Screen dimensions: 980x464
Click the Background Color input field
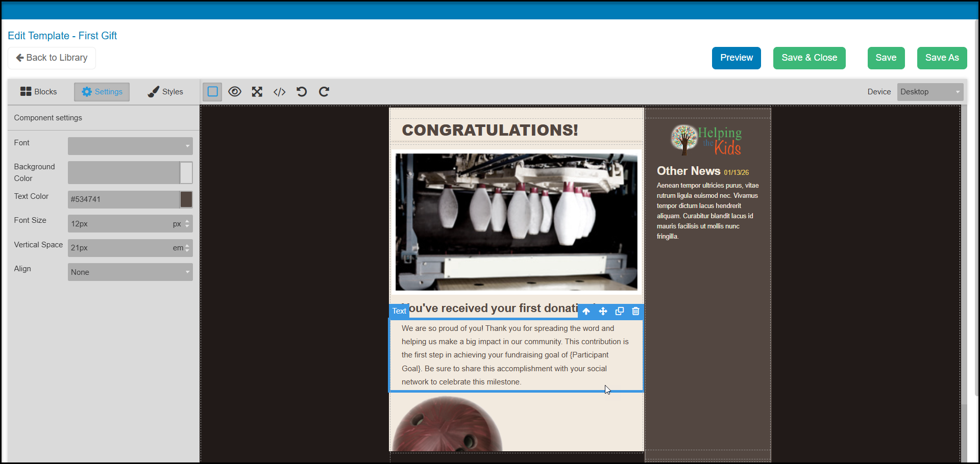[x=124, y=172]
